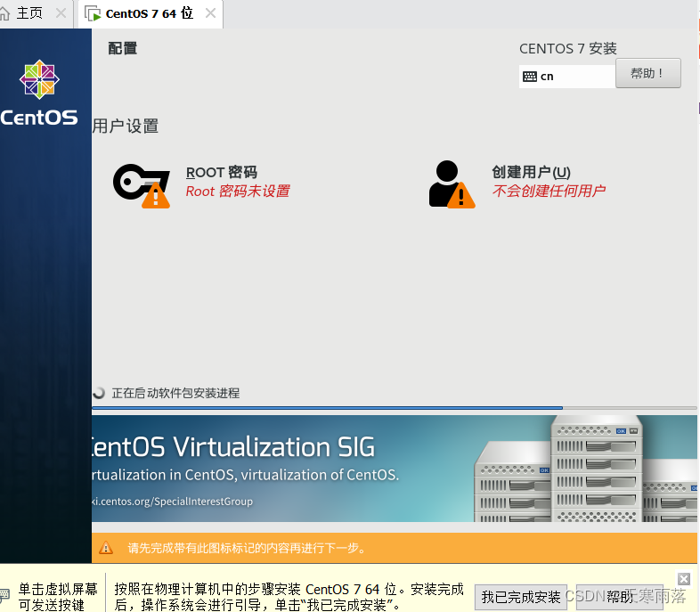Screen dimensions: 700x612
Task: Click the home icon on the 主页 tab
Action: point(4,13)
